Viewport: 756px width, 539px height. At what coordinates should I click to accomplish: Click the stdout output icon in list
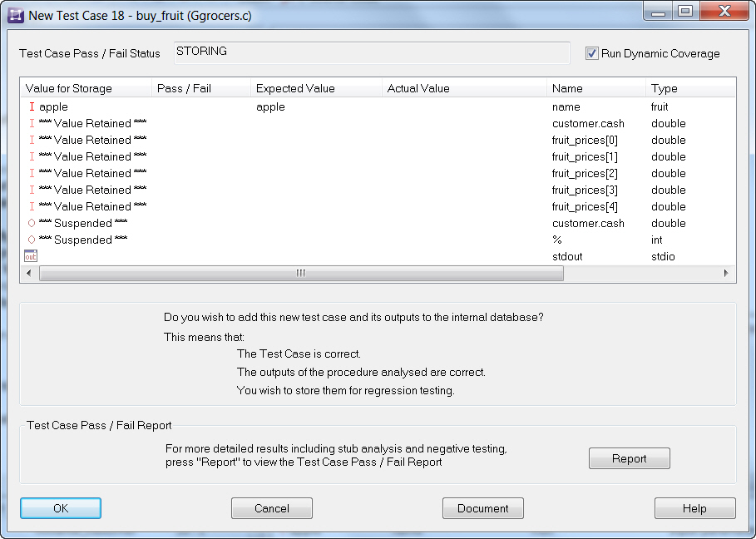(31, 256)
